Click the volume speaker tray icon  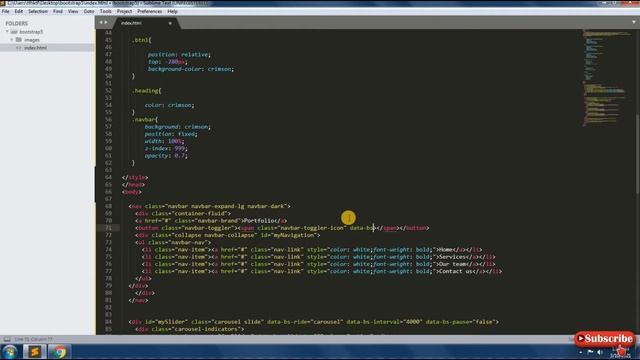point(600,352)
